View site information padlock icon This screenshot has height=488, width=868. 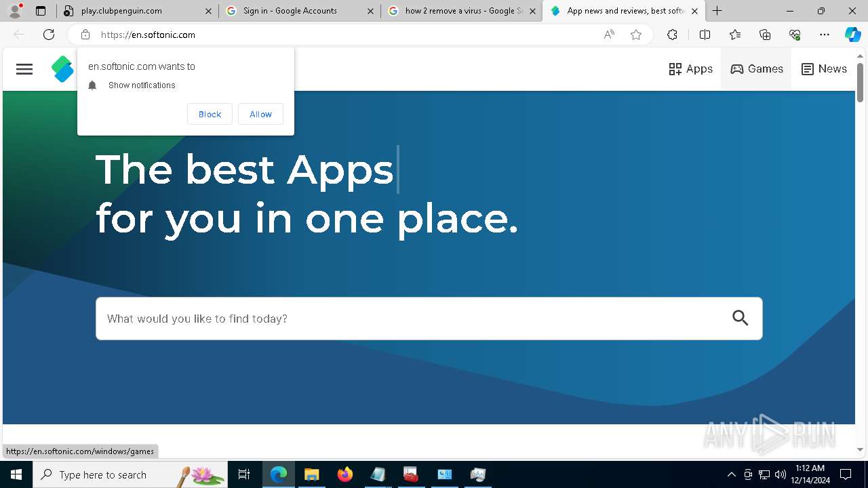coord(85,35)
